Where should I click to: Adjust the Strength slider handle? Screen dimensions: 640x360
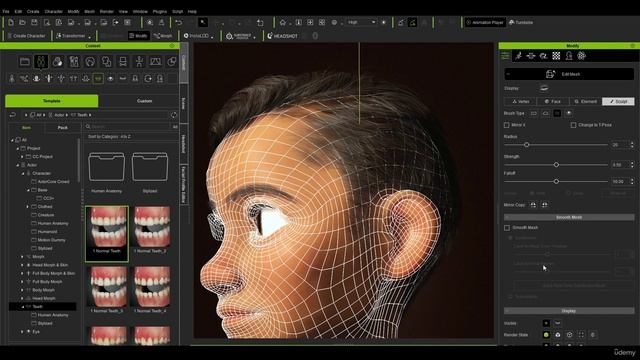coord(556,165)
